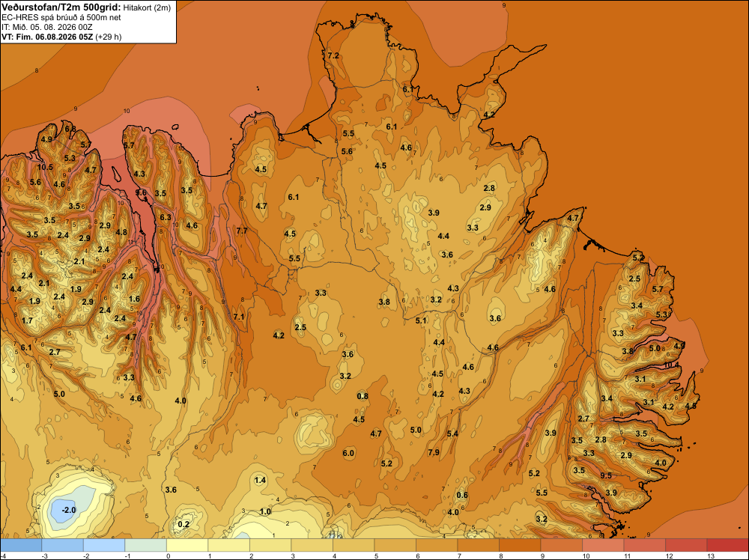
Task: Click the legend swatch between 4 and 5
Action: pos(354,545)
